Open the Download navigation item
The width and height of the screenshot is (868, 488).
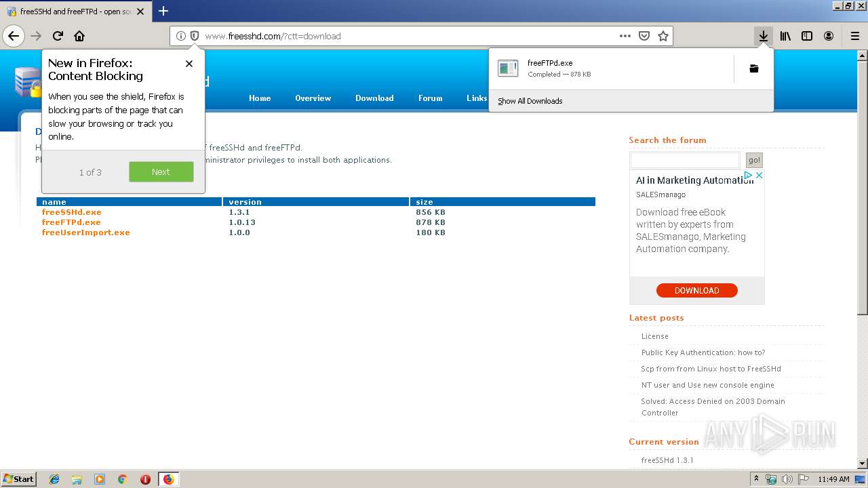[x=374, y=98]
